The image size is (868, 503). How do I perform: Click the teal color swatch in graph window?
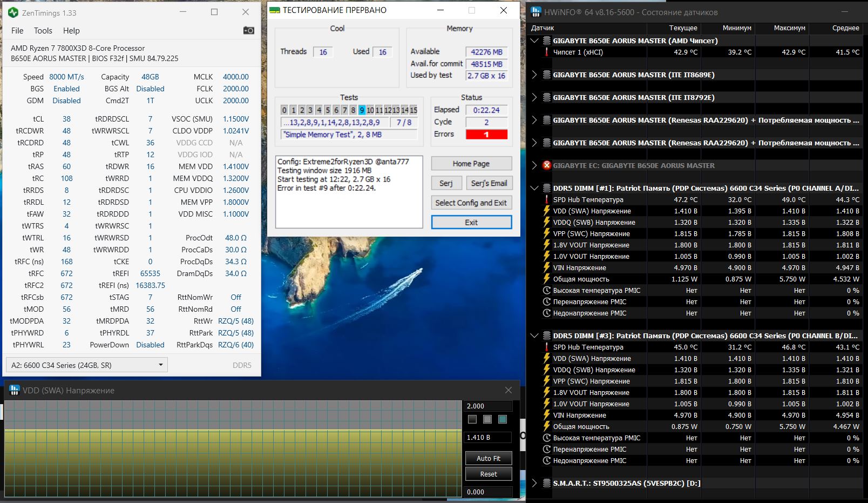point(503,420)
